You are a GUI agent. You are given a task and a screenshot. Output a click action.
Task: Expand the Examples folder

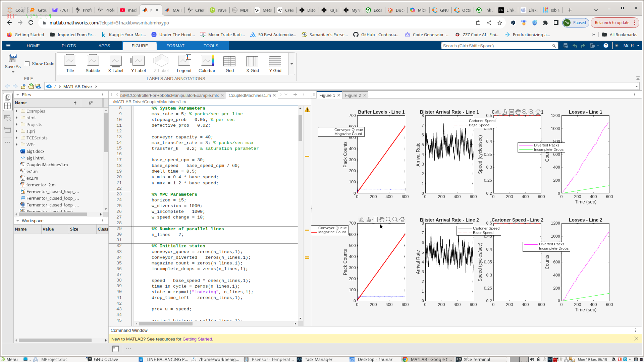click(x=17, y=111)
